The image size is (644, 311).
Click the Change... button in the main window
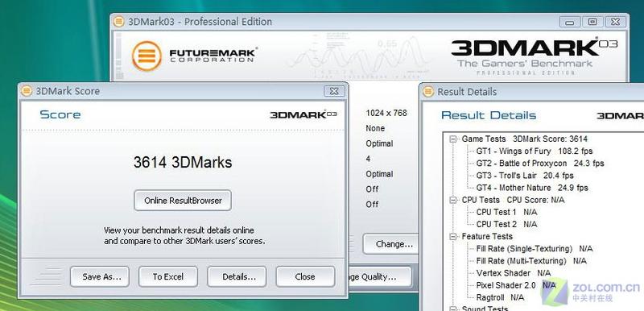(x=390, y=244)
